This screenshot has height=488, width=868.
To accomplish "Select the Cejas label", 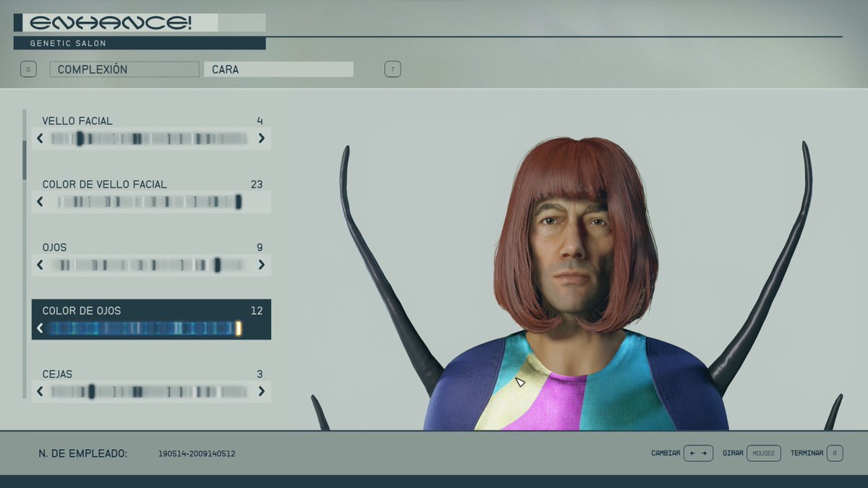I will [57, 374].
